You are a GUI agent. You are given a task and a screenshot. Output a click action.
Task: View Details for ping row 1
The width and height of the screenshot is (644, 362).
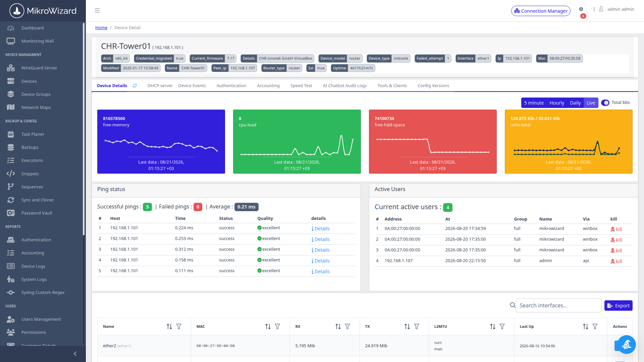pos(320,229)
